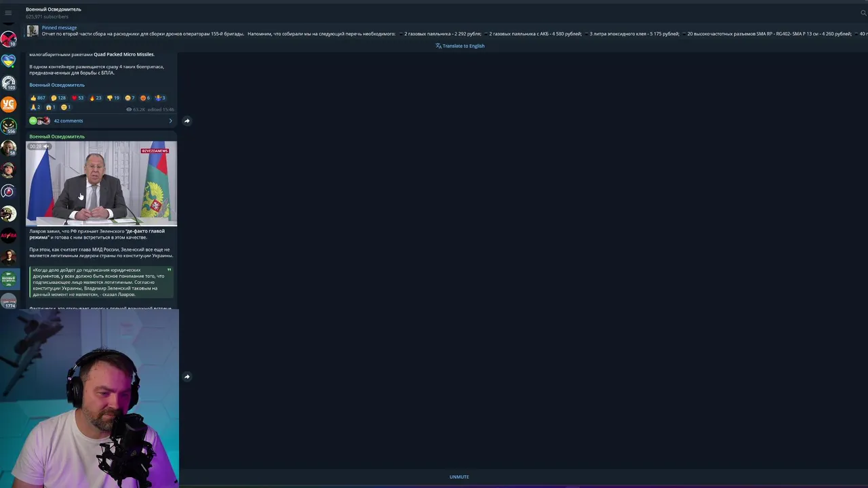Click the thumbs-up reaction with 867
Viewport: 868px width, 488px height.
(37, 98)
